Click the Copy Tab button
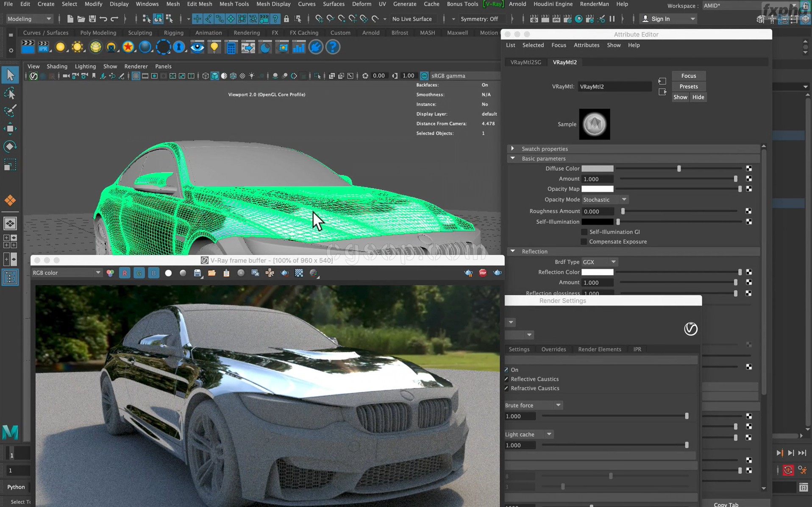 click(726, 504)
